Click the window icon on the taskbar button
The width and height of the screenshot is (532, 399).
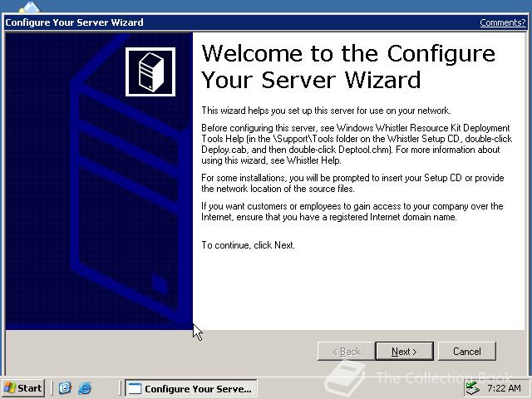[135, 388]
